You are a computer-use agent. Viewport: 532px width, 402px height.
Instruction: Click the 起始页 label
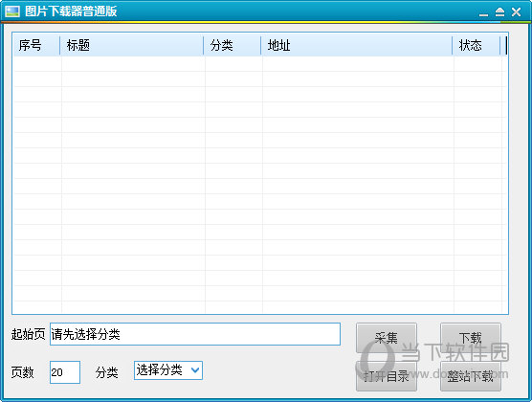tap(28, 334)
